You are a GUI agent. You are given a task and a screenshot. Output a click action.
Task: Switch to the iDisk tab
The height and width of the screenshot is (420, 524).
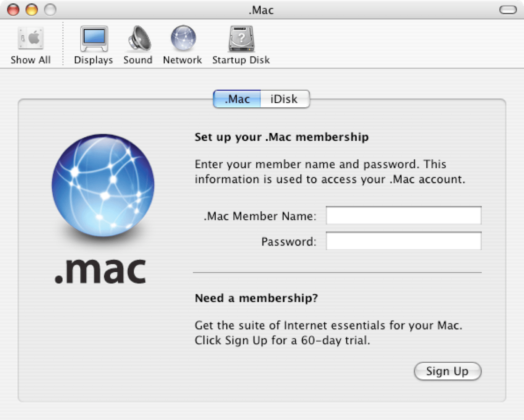(x=285, y=99)
